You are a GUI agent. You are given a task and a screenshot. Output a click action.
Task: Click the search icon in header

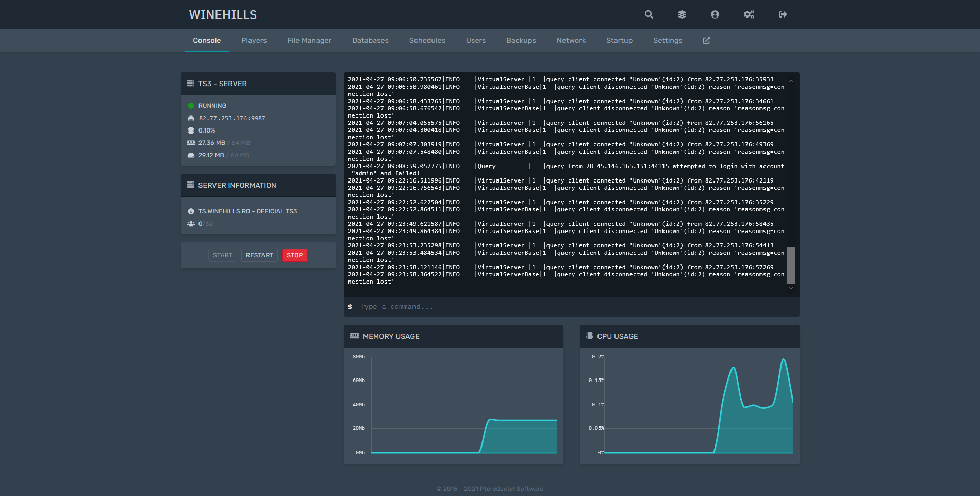click(x=649, y=14)
